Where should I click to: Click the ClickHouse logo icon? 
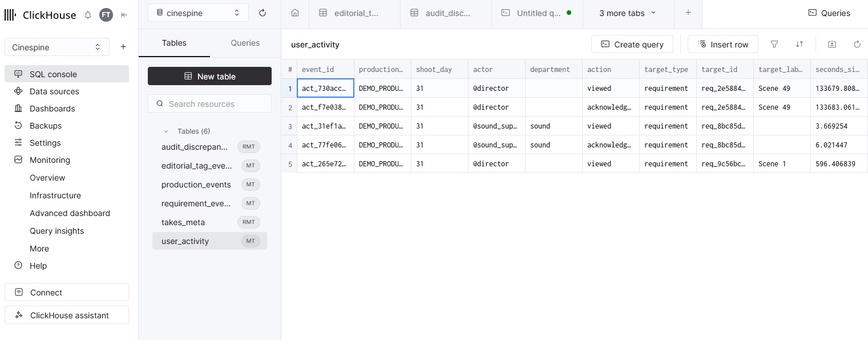[x=11, y=15]
